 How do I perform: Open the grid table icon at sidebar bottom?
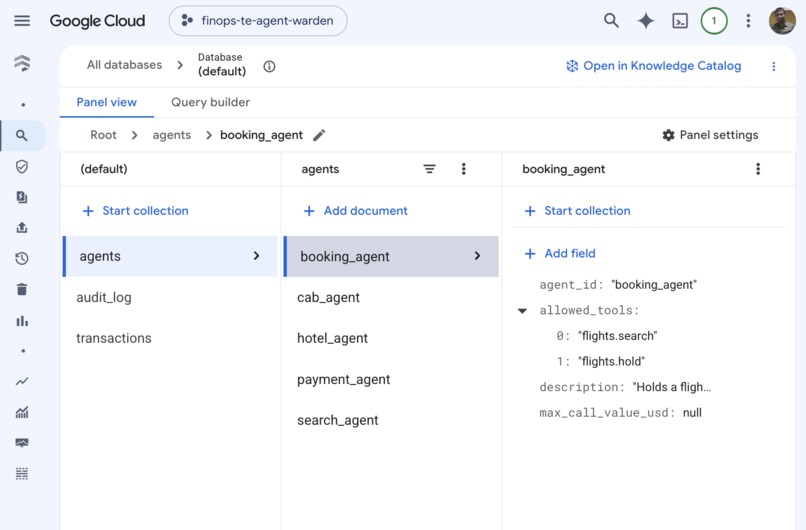22,473
